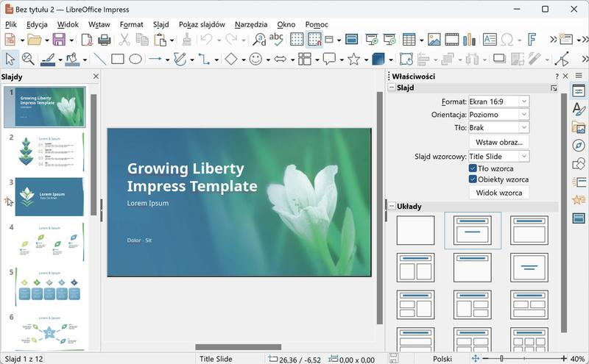This screenshot has height=364, width=589.
Task: Insert image icon in toolbar
Action: click(x=434, y=40)
